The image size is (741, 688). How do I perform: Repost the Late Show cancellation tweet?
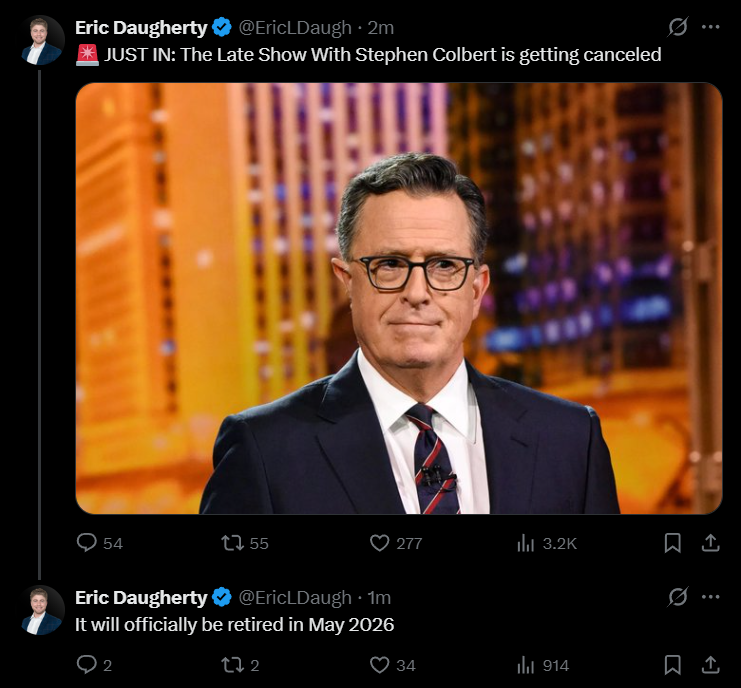[x=233, y=542]
